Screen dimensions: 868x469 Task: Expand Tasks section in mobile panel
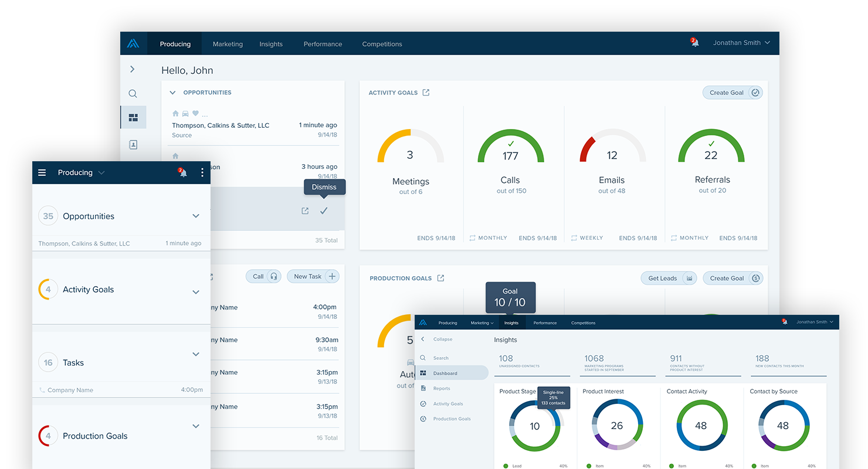pos(196,354)
